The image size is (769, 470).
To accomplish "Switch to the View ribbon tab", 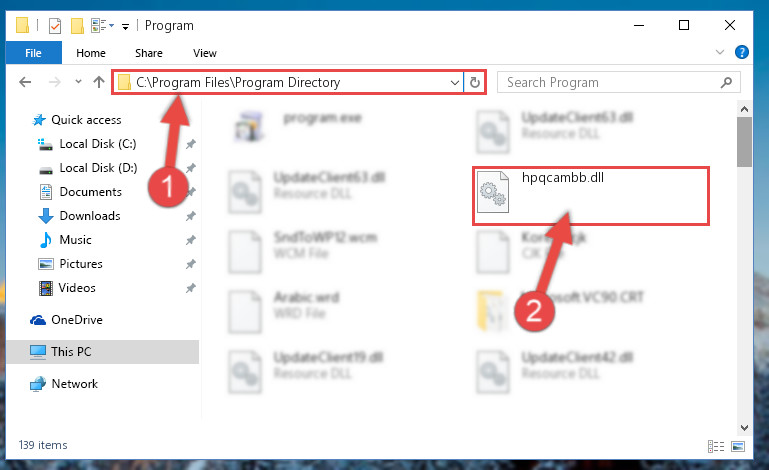I will tap(205, 53).
